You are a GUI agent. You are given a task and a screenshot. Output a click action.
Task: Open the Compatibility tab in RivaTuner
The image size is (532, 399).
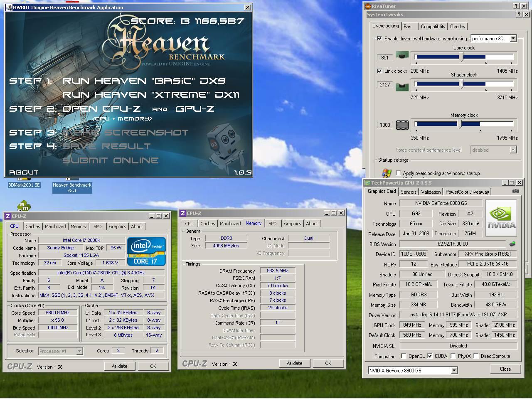coord(433,26)
